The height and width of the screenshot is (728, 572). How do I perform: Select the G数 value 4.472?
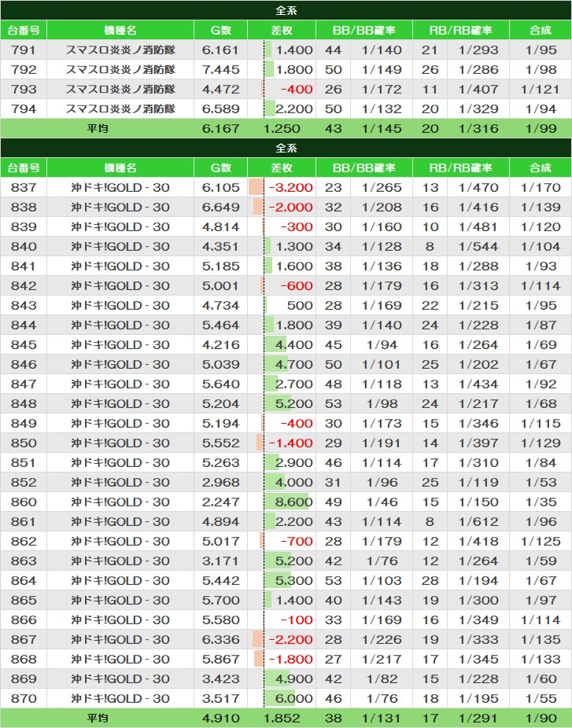(221, 89)
